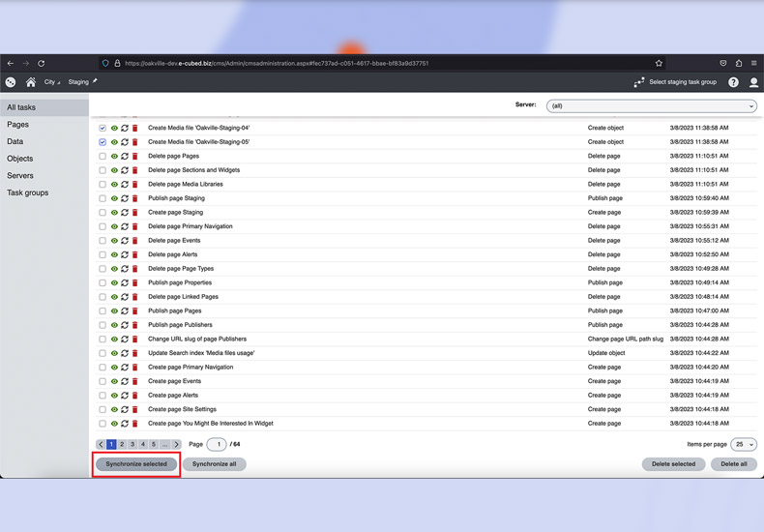764x532 pixels.
Task: Check the 'Delete page Sections and Widgets' checkbox
Action: 103,170
